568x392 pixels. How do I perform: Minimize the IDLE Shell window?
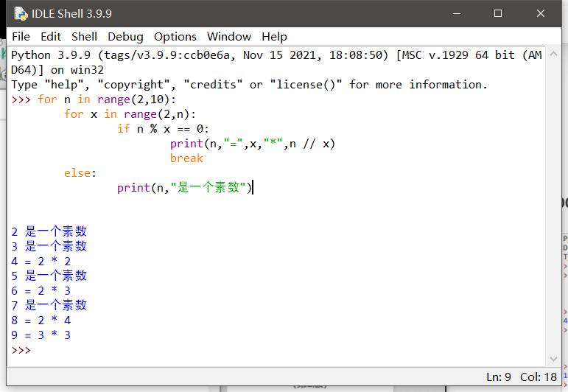tap(457, 13)
